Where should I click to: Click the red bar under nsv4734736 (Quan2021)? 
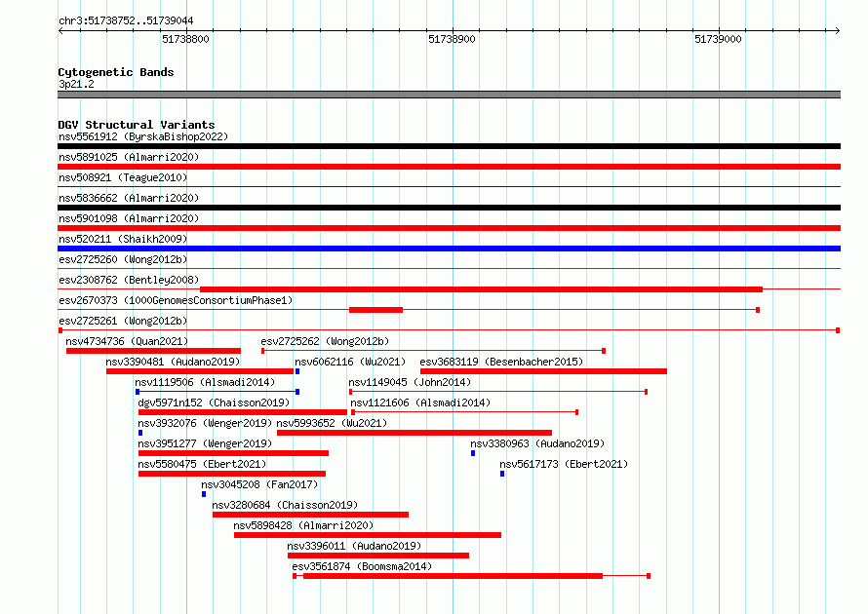(x=153, y=351)
